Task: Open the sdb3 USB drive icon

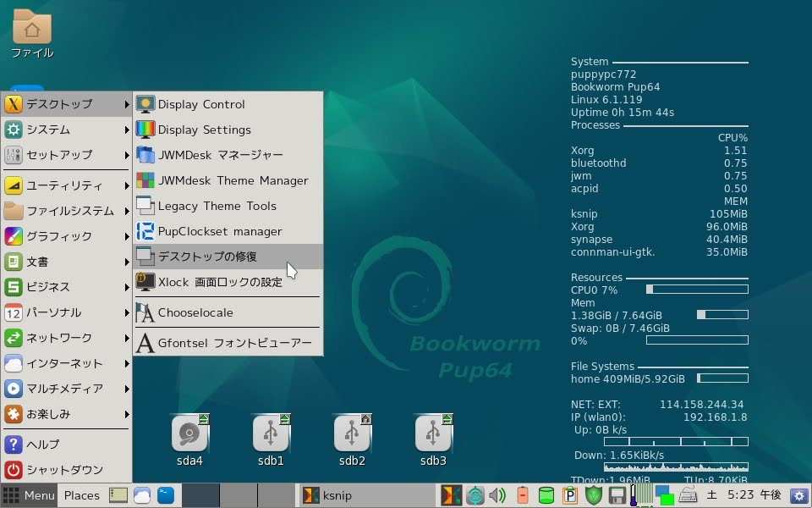Action: click(433, 439)
